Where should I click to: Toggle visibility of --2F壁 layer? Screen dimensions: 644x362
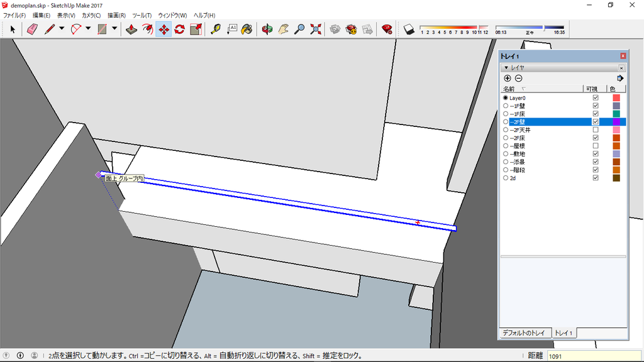(596, 122)
